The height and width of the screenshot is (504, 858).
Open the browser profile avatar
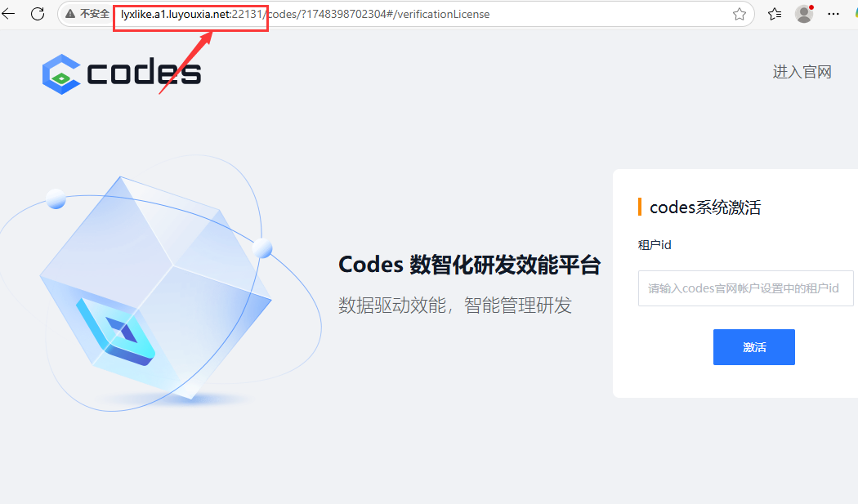click(804, 14)
